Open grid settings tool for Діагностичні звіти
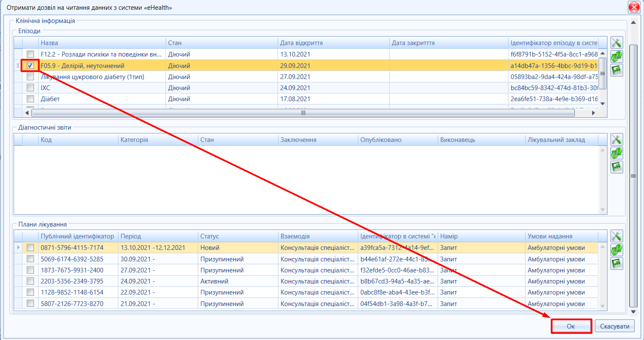The height and width of the screenshot is (340, 644). (x=616, y=139)
